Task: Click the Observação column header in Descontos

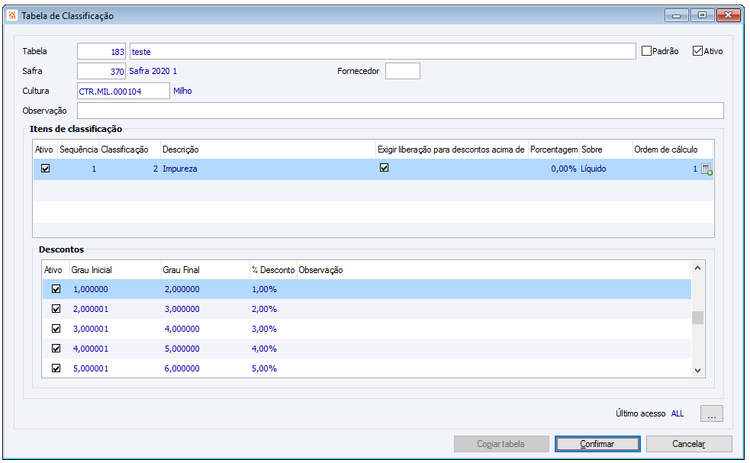Action: click(320, 270)
